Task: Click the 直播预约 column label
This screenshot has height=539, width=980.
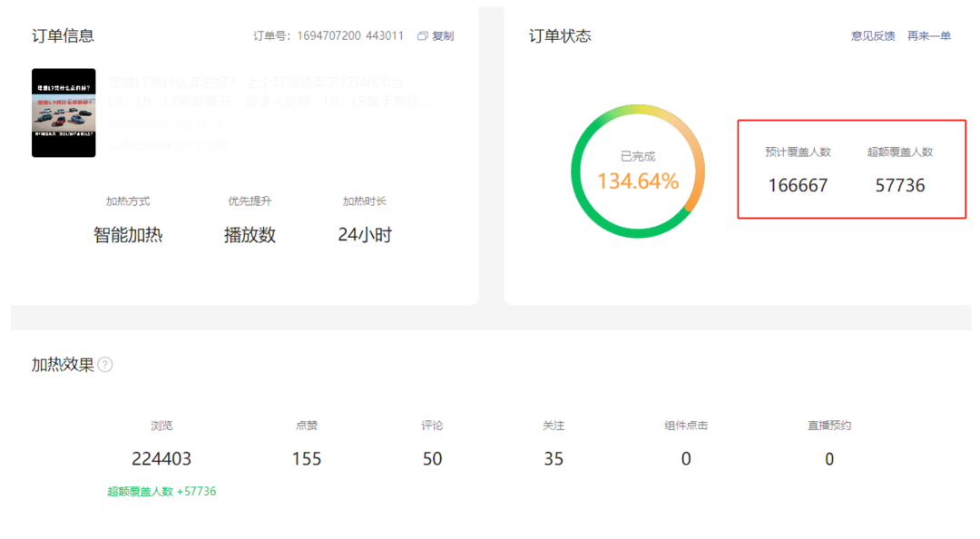Action: pyautogui.click(x=828, y=426)
